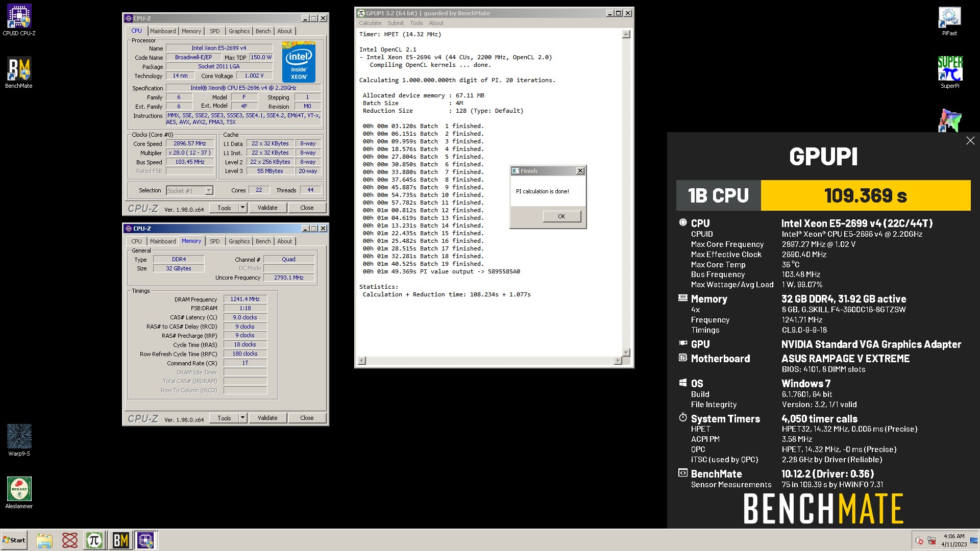Click Tools button in upper CPU-Z
Image resolution: width=980 pixels, height=551 pixels.
tap(224, 208)
